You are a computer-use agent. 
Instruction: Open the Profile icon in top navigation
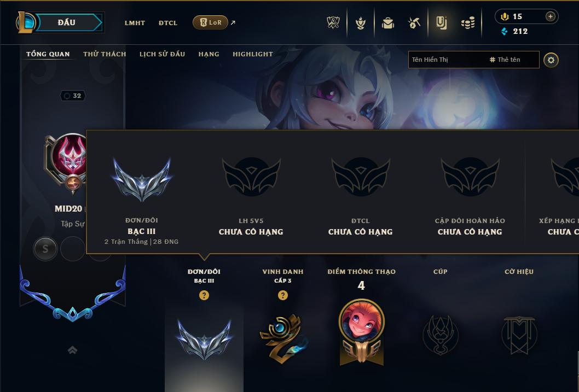[441, 23]
